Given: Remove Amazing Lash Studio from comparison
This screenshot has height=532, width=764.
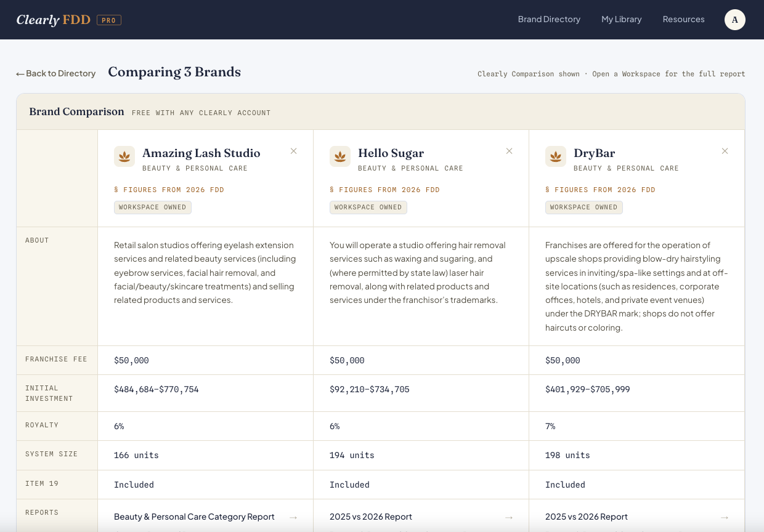Looking at the screenshot, I should (294, 151).
